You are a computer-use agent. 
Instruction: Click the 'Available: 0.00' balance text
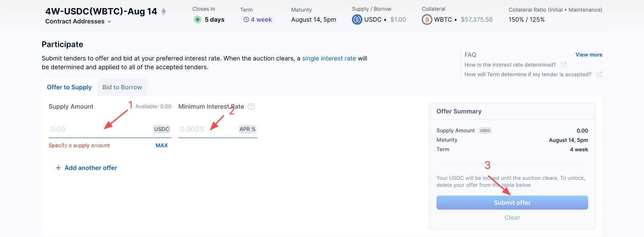point(153,107)
